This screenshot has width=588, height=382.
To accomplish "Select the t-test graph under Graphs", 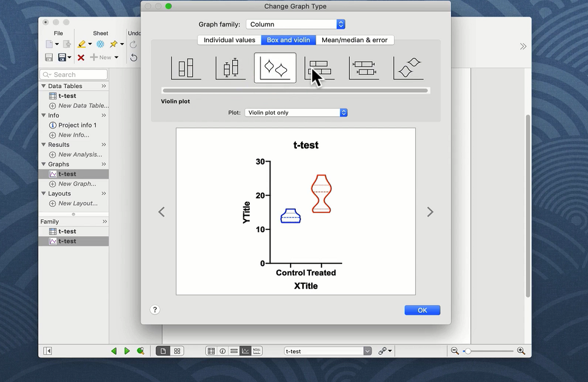I will tap(73, 174).
